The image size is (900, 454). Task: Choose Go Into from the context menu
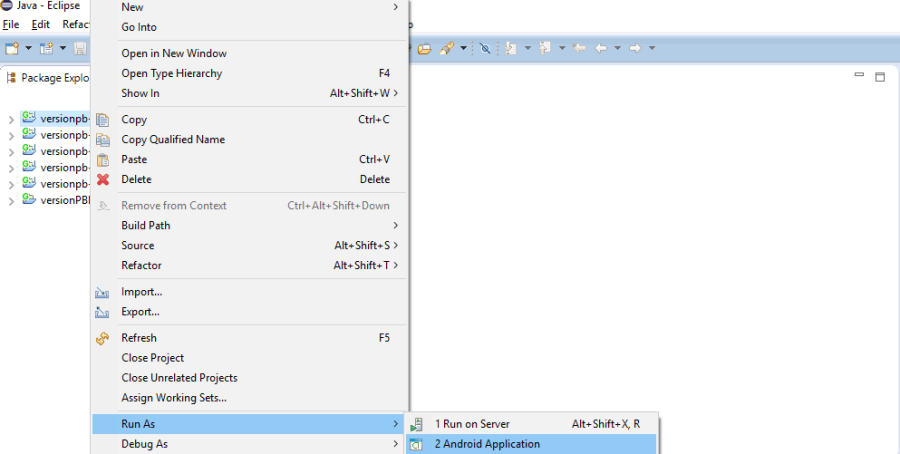[x=250, y=27]
